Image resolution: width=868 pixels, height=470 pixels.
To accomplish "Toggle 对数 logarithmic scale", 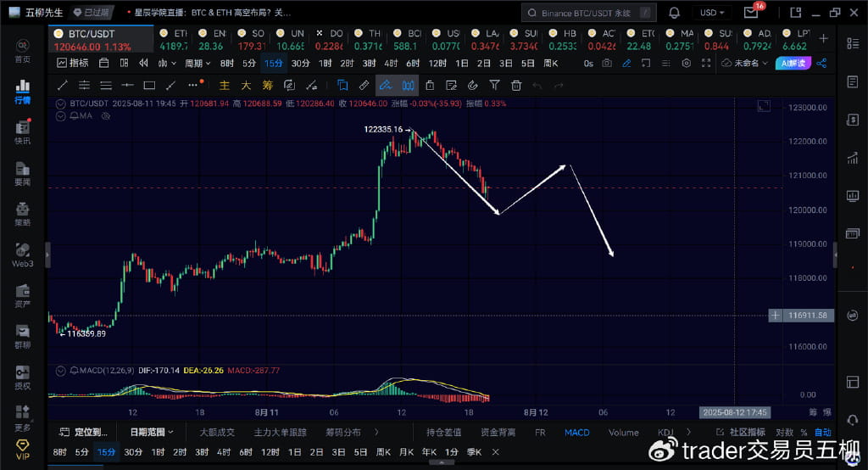I will pyautogui.click(x=784, y=433).
